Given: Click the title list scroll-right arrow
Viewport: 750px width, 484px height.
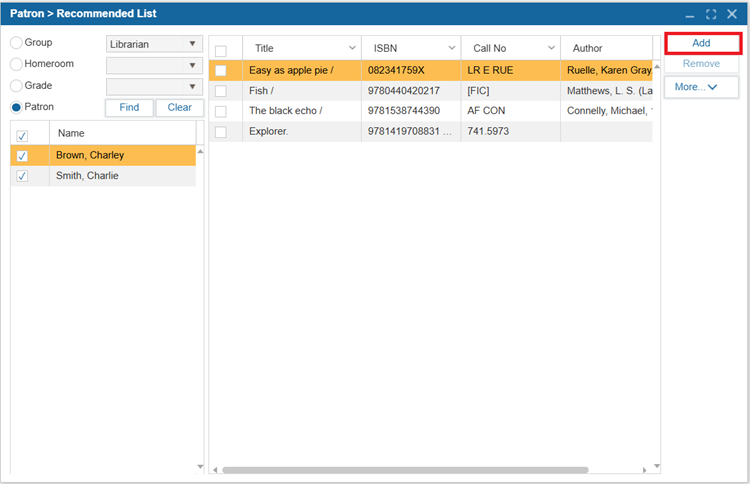Looking at the screenshot, I should (645, 470).
